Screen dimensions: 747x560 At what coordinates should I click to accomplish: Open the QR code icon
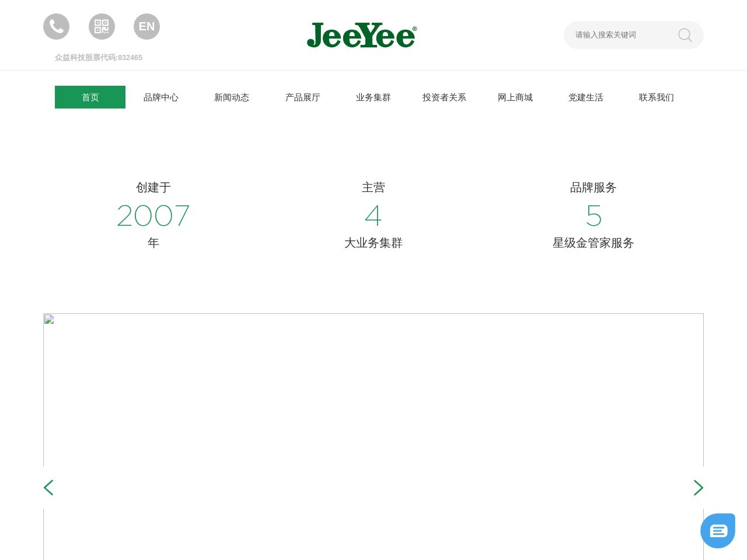point(102,27)
